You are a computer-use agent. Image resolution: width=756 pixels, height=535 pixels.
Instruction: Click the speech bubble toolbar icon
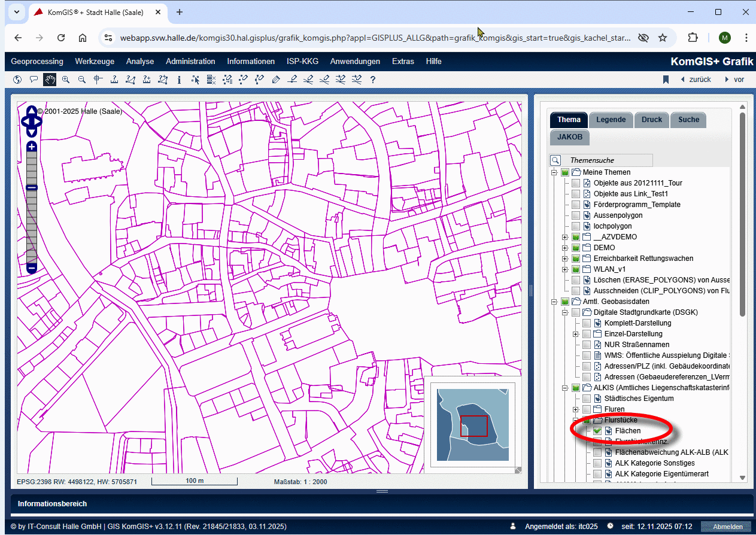pos(34,80)
